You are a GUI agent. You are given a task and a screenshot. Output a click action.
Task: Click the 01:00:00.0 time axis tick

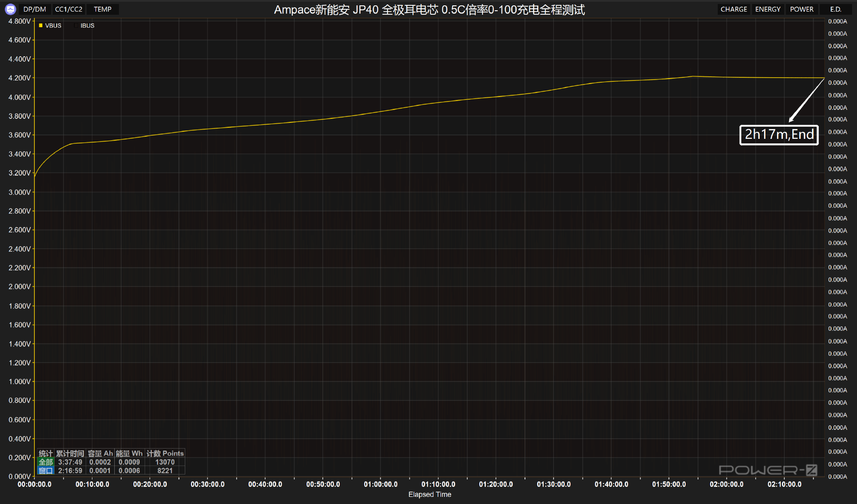point(380,484)
